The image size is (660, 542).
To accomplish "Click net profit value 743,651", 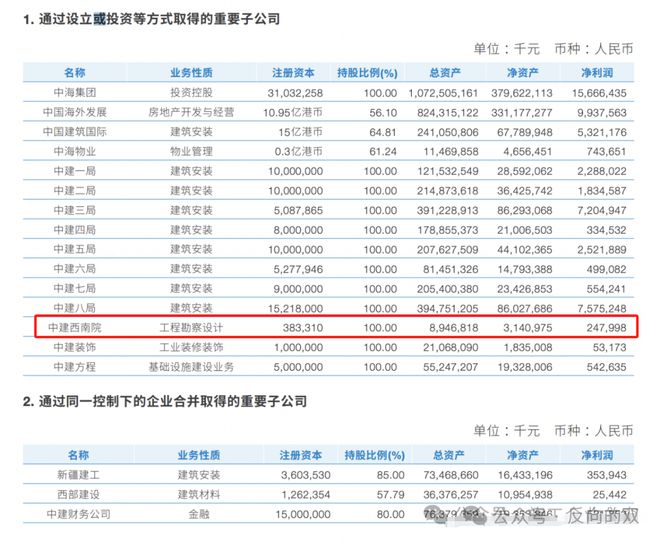I will [x=607, y=152].
